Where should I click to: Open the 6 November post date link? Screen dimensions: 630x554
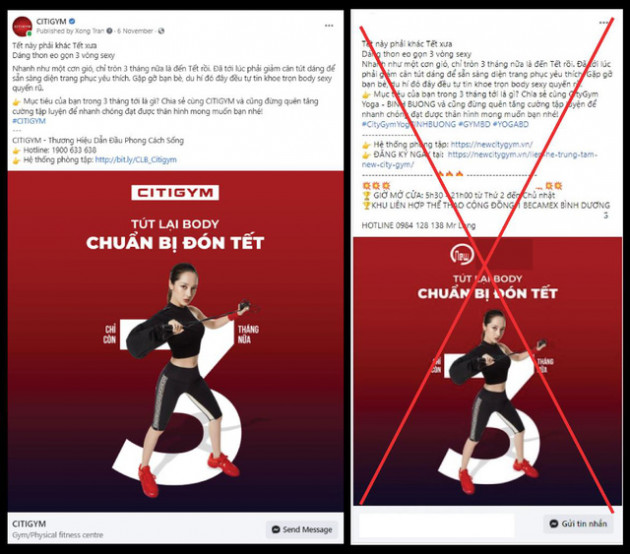tap(135, 31)
